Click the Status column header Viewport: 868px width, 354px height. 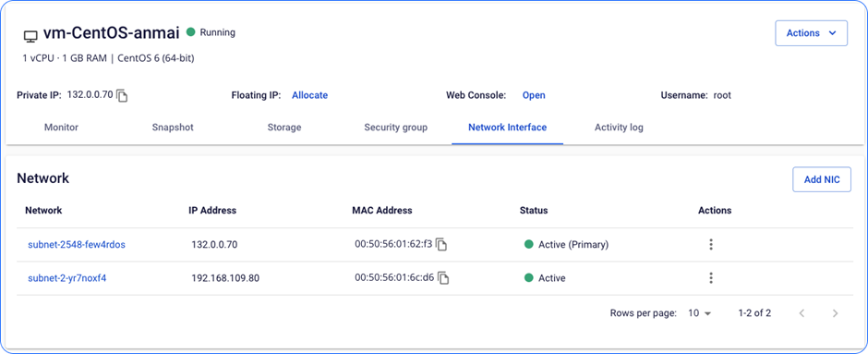[x=534, y=211]
